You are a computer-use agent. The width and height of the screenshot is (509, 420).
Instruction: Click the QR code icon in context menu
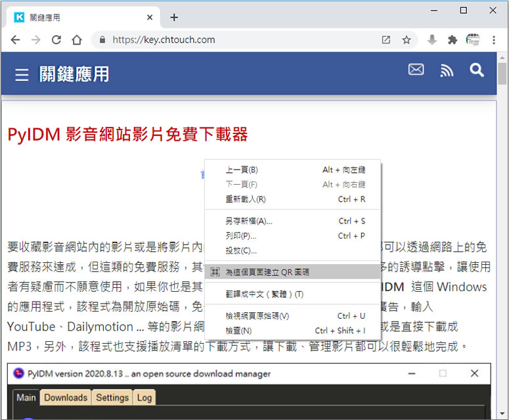[215, 272]
